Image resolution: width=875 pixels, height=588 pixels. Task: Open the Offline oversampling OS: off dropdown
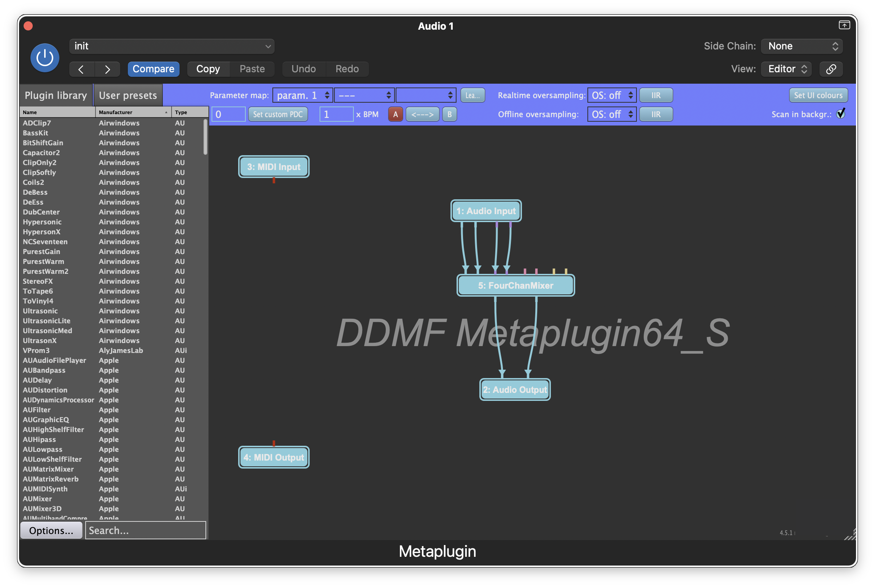click(612, 114)
